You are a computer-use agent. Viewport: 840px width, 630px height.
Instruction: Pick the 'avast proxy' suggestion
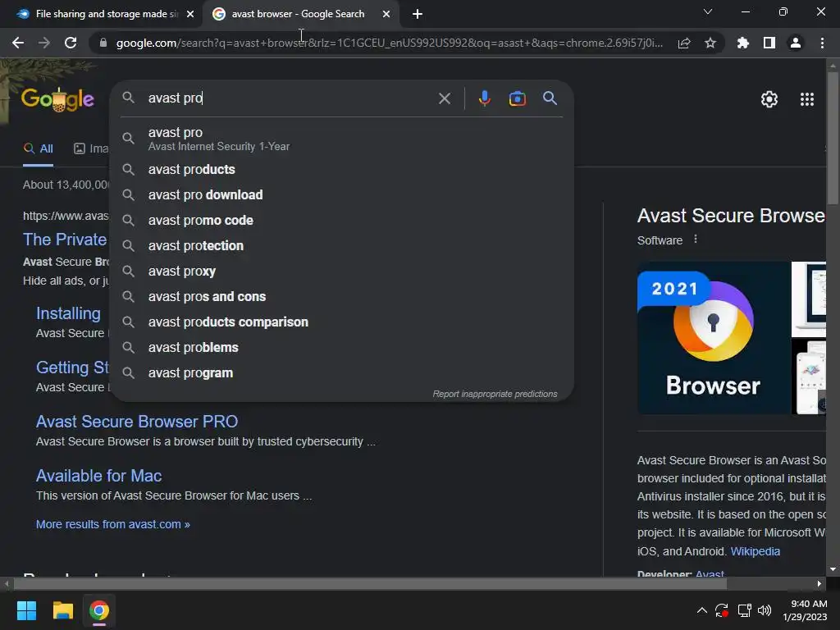point(341,271)
